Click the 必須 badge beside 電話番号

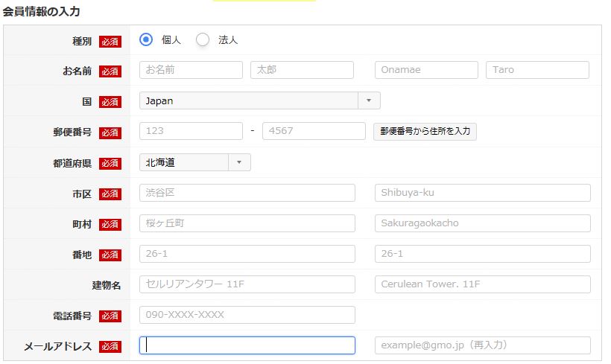pyautogui.click(x=110, y=316)
